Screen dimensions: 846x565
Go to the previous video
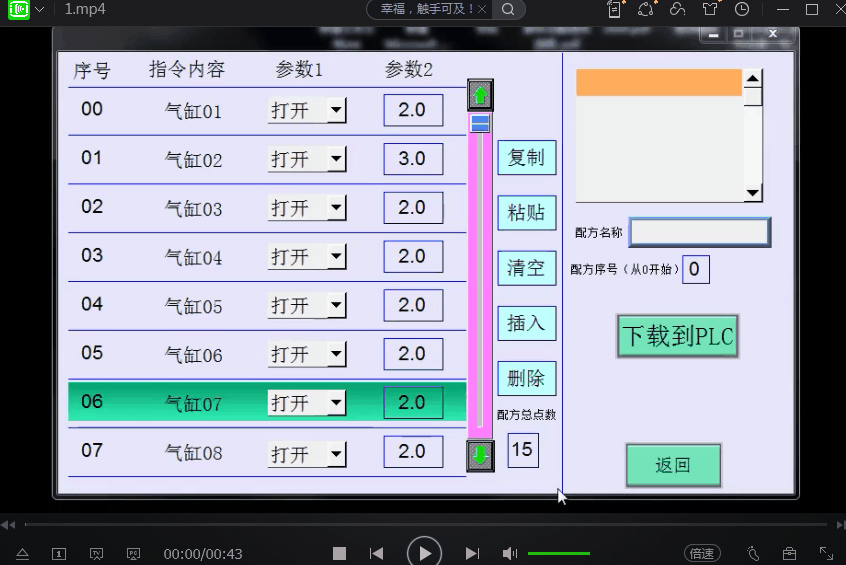click(x=376, y=553)
